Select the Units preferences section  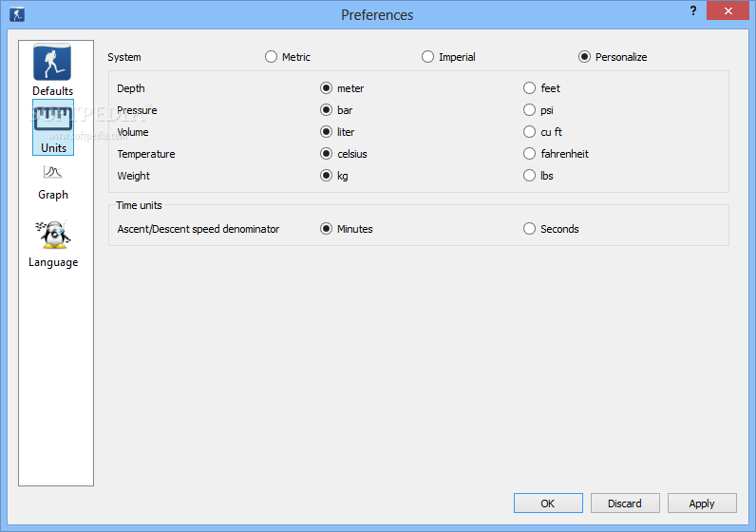coord(53,127)
